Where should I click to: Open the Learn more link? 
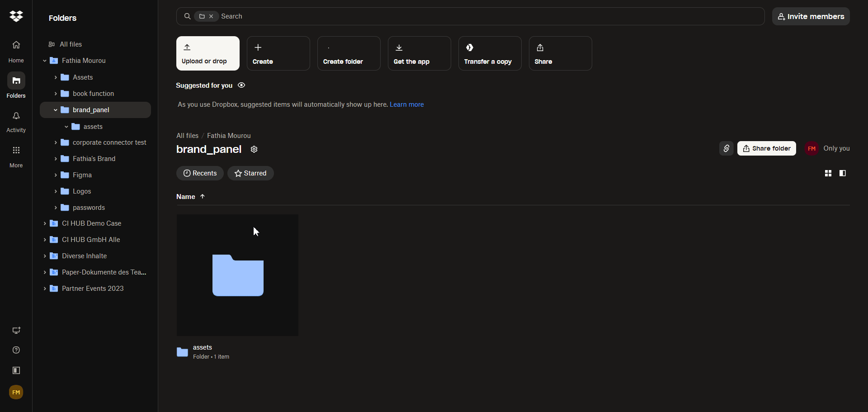click(406, 104)
